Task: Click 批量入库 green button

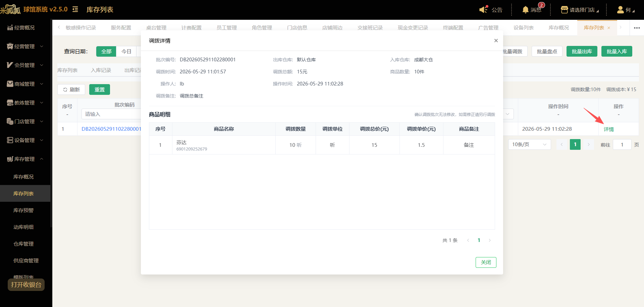Action: tap(616, 51)
